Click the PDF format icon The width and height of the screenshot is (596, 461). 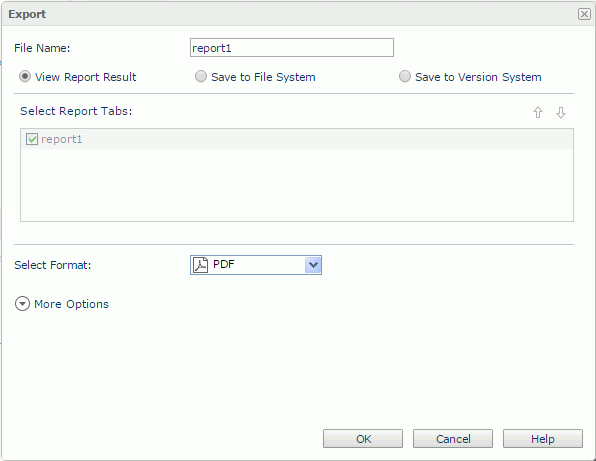[200, 265]
